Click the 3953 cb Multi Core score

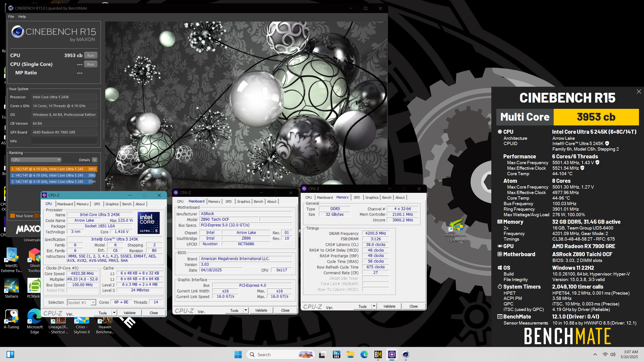(596, 117)
